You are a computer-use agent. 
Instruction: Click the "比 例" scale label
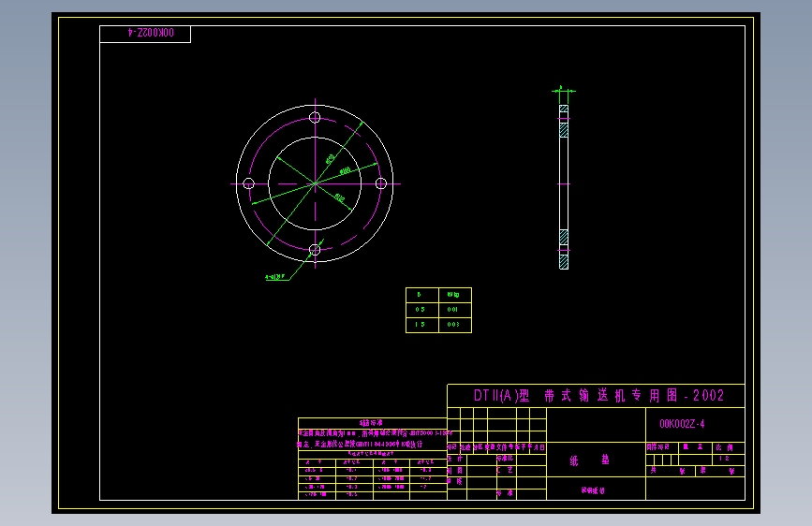[x=725, y=447]
